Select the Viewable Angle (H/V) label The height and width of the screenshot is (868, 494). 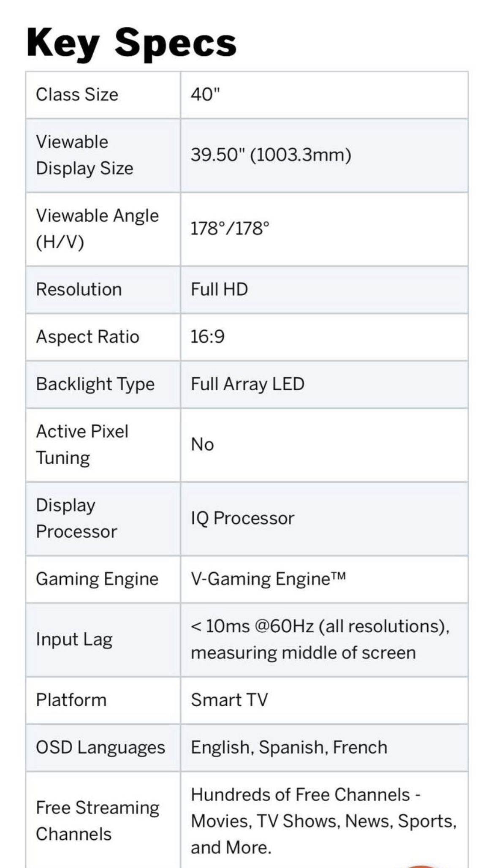(x=98, y=229)
